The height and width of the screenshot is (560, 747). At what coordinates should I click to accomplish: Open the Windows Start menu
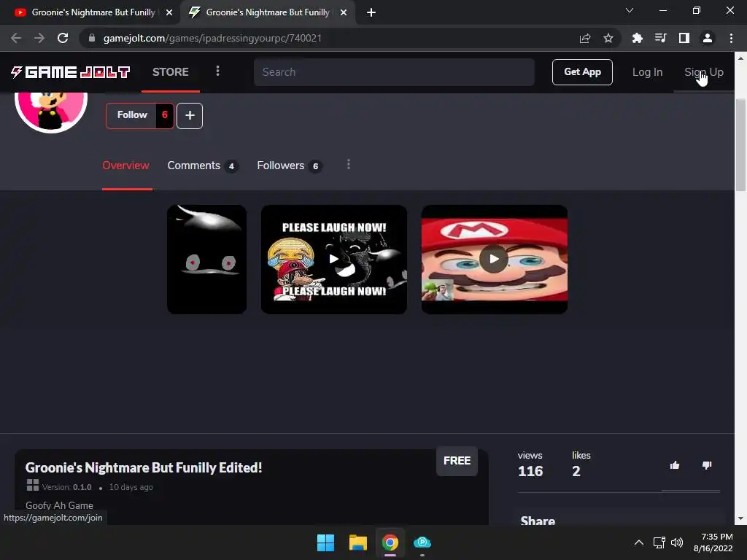[x=326, y=542]
